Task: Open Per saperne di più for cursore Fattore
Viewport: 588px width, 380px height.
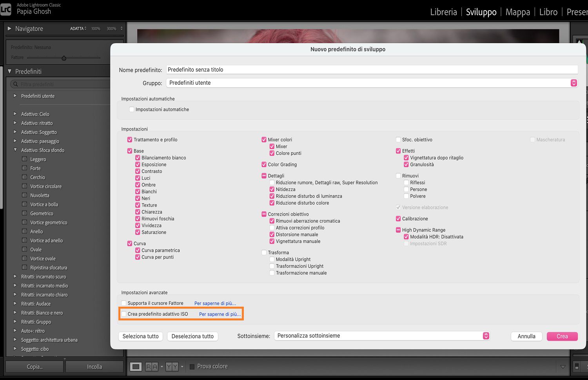Action: (x=215, y=303)
